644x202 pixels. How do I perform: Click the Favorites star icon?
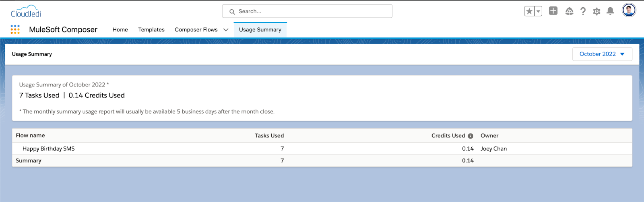click(529, 11)
